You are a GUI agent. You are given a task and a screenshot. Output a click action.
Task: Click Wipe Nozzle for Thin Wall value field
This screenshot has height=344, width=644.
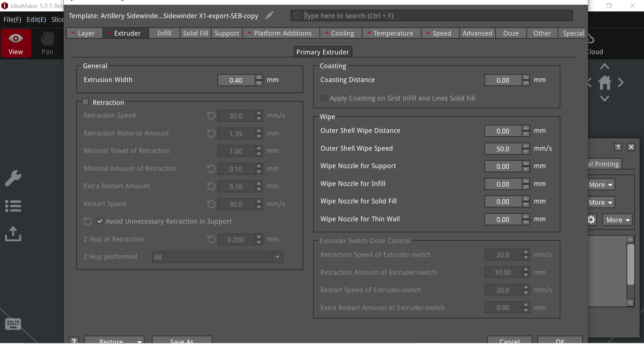(503, 220)
